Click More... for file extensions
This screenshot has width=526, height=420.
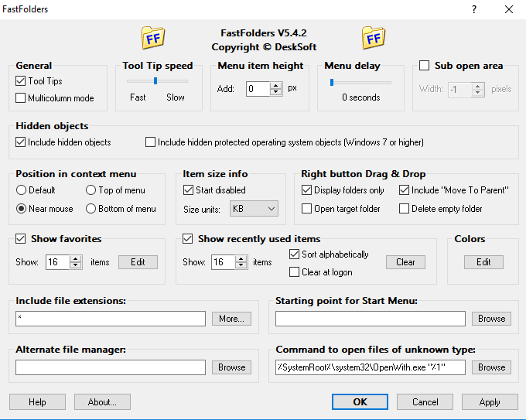(231, 319)
